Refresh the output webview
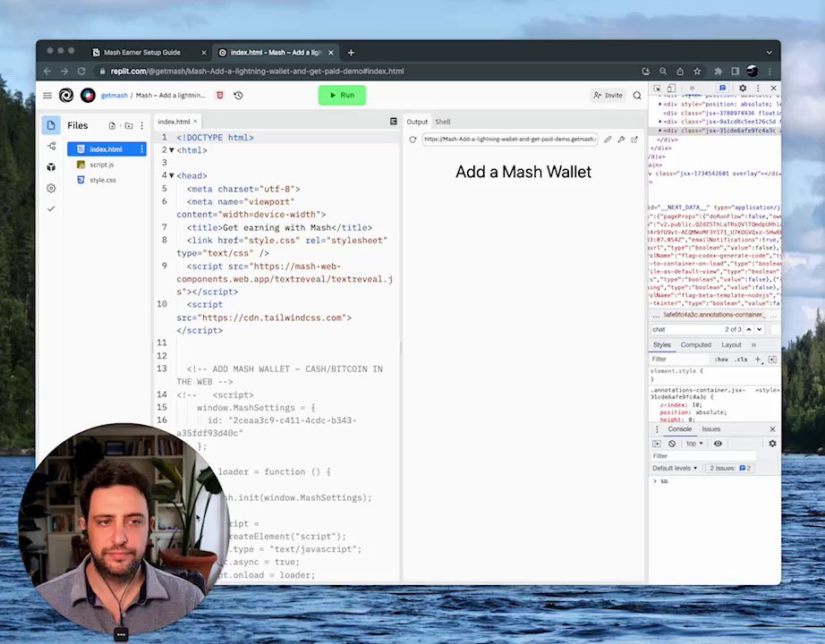 point(413,140)
